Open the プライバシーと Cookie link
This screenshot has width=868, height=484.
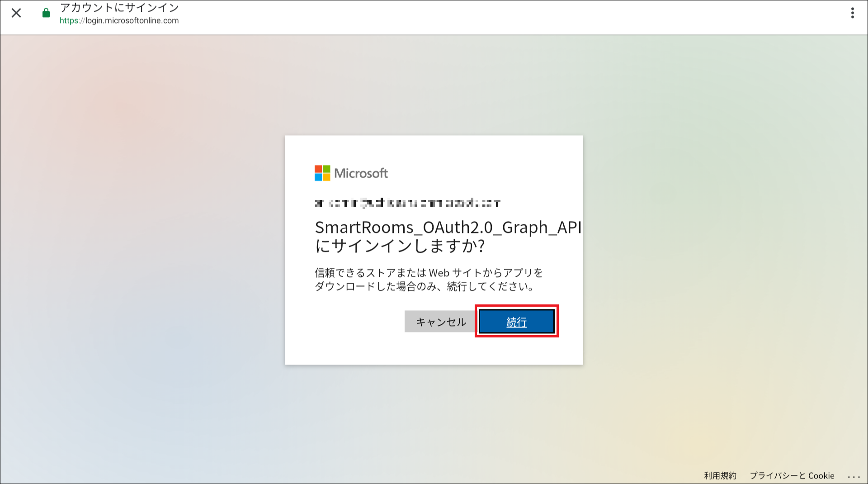point(792,475)
